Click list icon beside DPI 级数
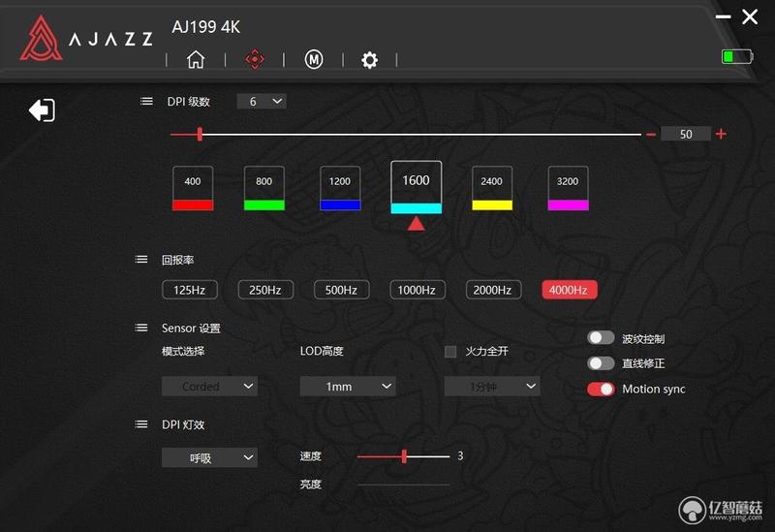 [146, 101]
